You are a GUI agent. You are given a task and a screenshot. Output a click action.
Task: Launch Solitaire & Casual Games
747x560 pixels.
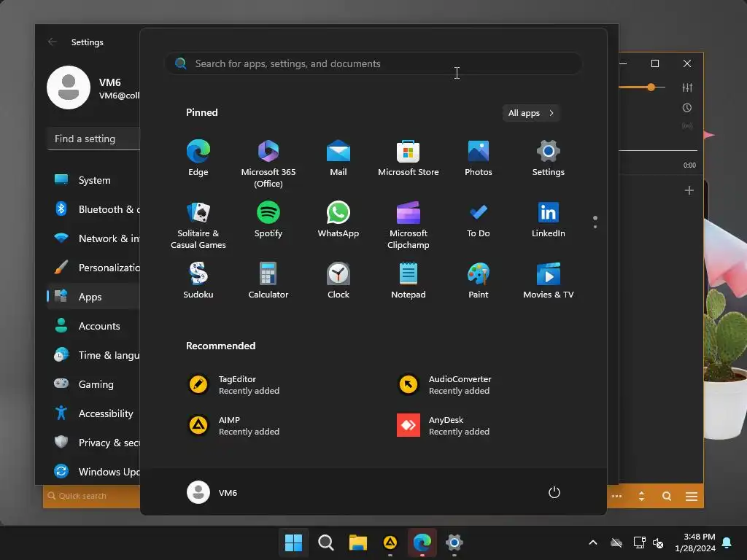pyautogui.click(x=198, y=225)
